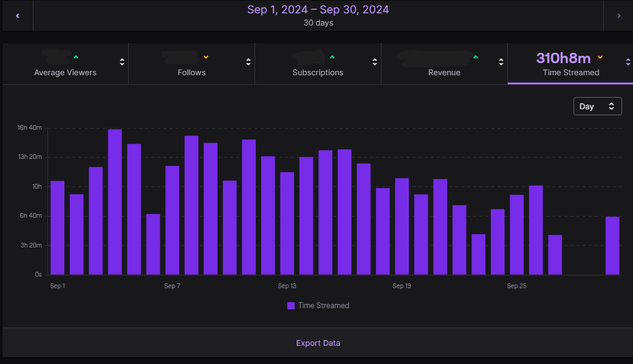Screen dimensions: 633x364
Task: Click the Sep 1 bar in the chart
Action: click(57, 227)
